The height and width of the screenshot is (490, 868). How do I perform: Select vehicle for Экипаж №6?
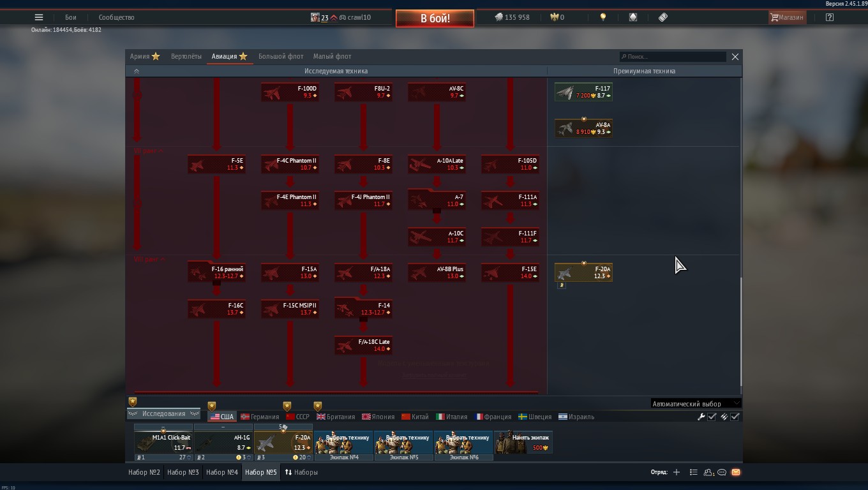[463, 443]
